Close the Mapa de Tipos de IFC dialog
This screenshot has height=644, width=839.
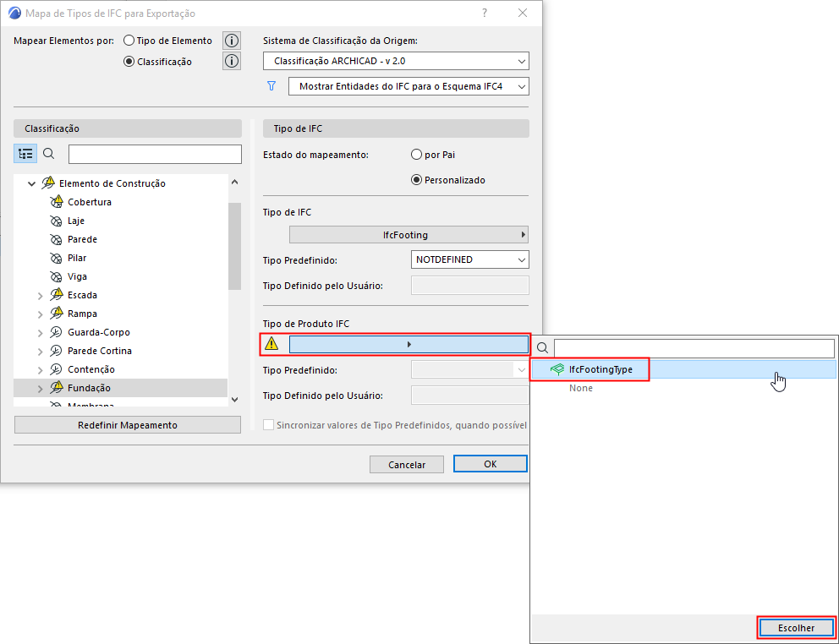point(523,14)
